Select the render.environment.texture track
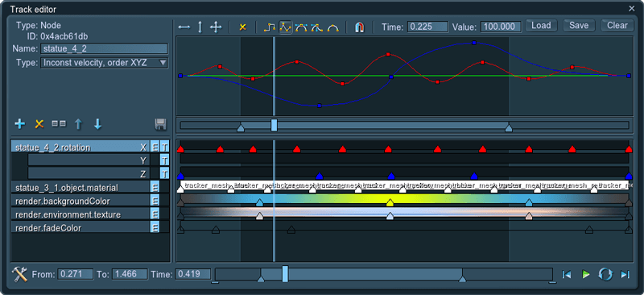The image size is (644, 295). coord(80,214)
